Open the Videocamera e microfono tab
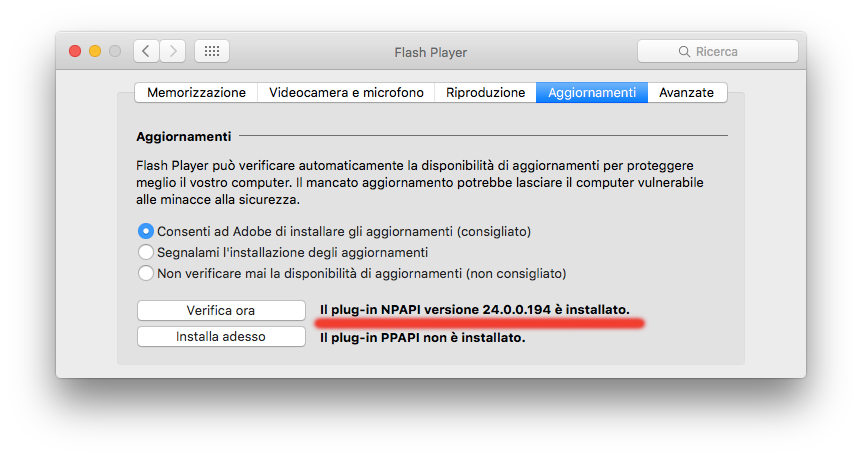Viewport: 862px width, 458px height. pyautogui.click(x=346, y=93)
